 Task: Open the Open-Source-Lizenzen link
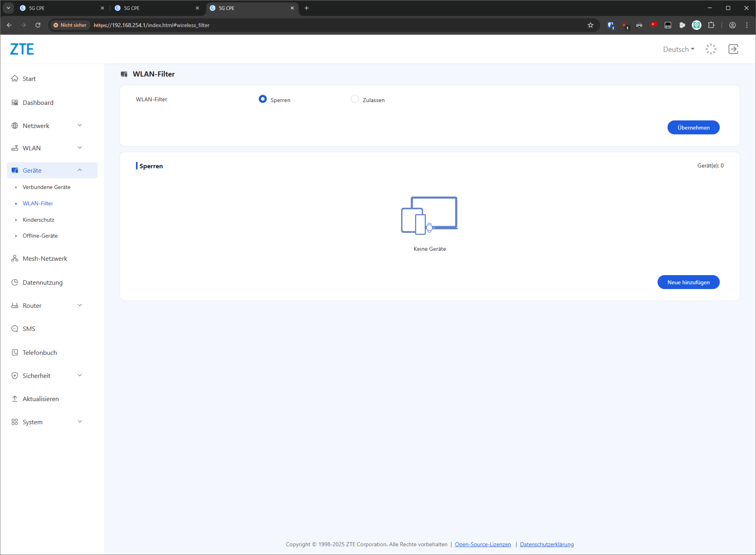click(x=483, y=544)
